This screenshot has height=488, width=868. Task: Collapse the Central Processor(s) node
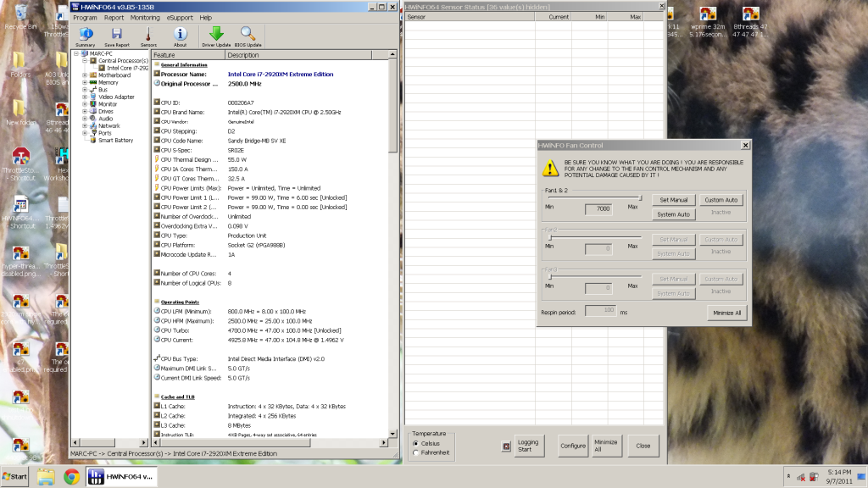(x=85, y=61)
